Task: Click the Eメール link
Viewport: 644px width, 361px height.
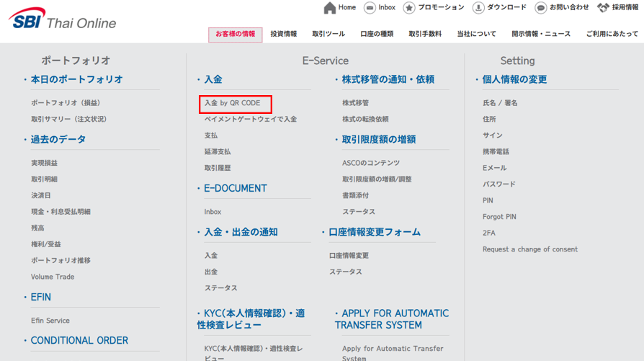Action: [494, 168]
